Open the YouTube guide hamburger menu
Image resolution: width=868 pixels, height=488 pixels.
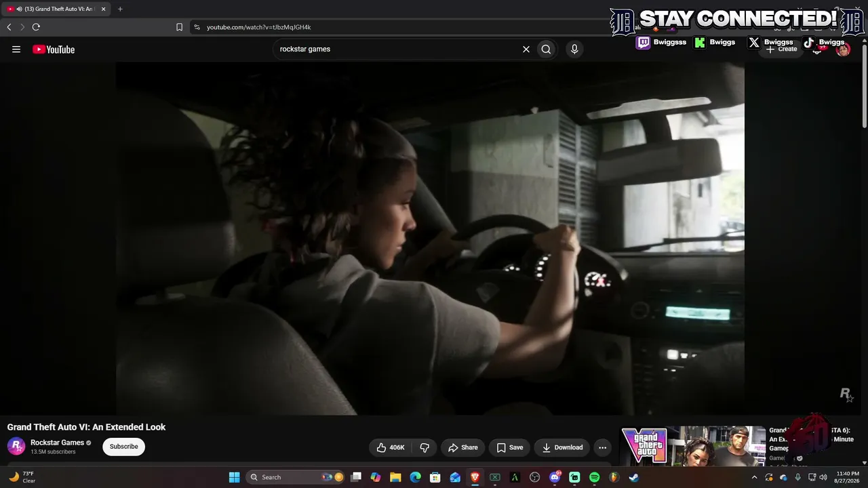pyautogui.click(x=16, y=49)
